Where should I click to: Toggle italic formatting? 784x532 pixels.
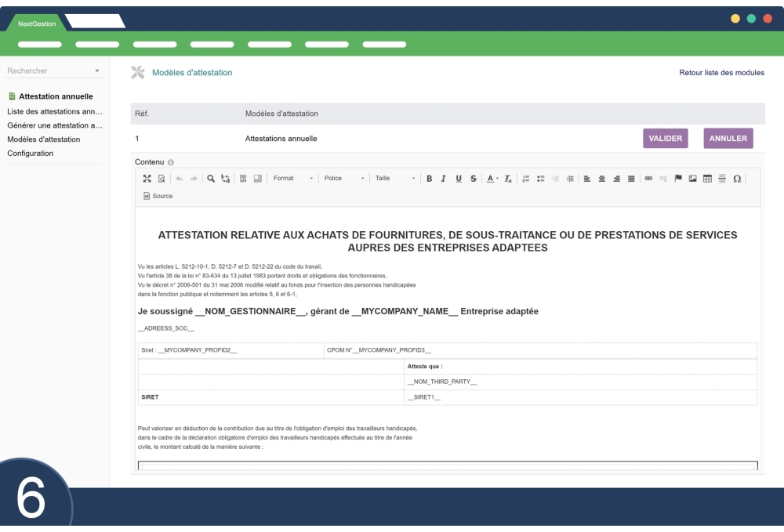[444, 179]
